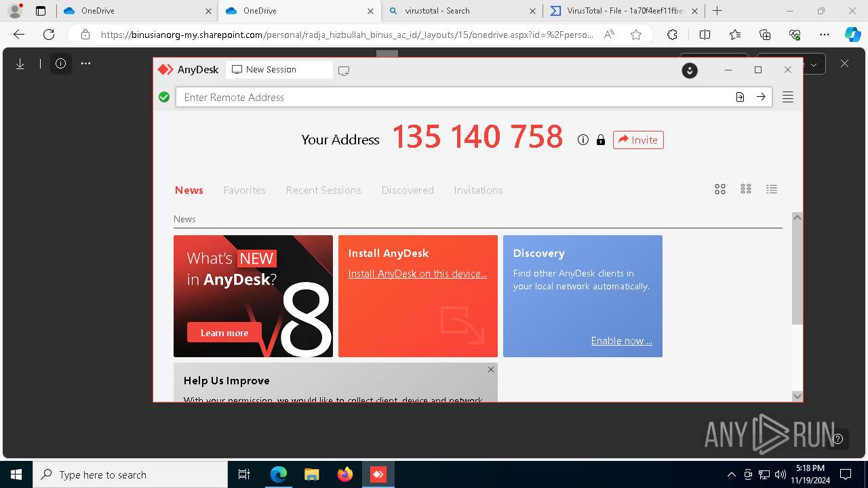This screenshot has width=868, height=488.
Task: Close the OneDrive file preview
Action: 844,64
